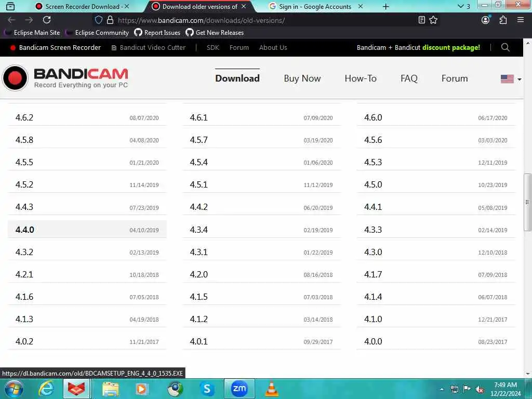This screenshot has width=532, height=399.
Task: Download Bandicam version 4.1.5
Action: tap(262, 297)
